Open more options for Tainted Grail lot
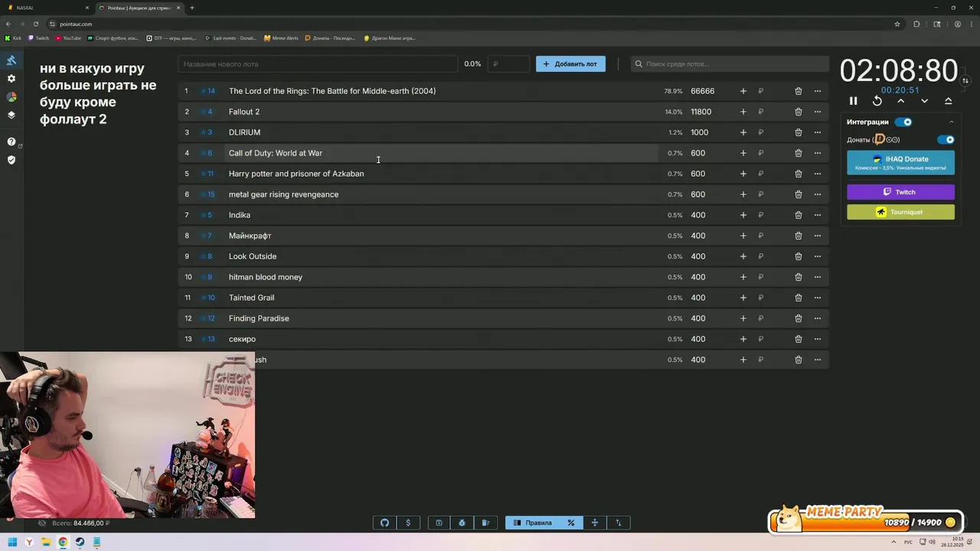This screenshot has height=551, width=980. click(818, 298)
